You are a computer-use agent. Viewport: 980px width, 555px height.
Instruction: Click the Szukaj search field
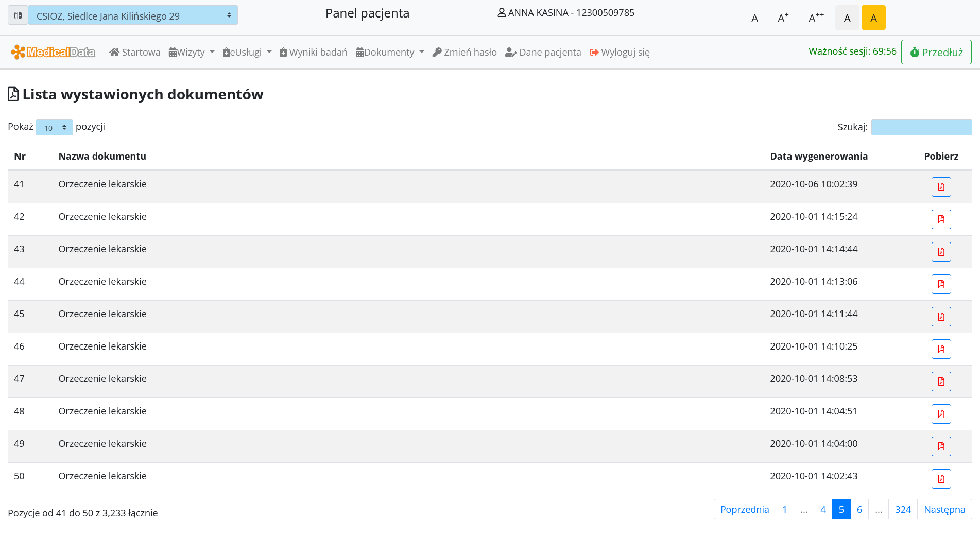point(921,127)
